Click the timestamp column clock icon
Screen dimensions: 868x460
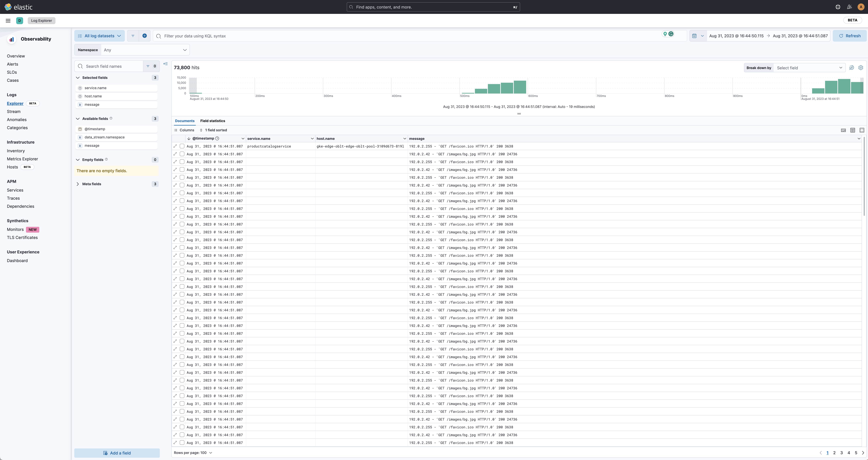[217, 139]
